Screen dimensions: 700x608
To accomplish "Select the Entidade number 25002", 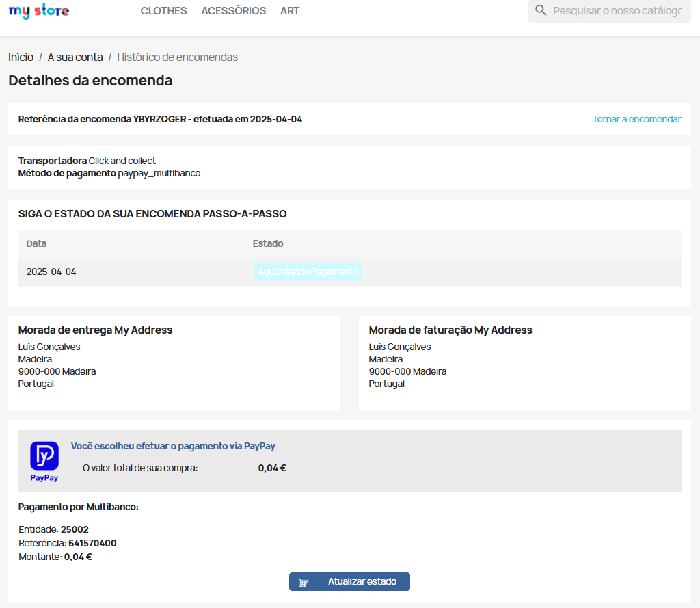I will coord(75,529).
